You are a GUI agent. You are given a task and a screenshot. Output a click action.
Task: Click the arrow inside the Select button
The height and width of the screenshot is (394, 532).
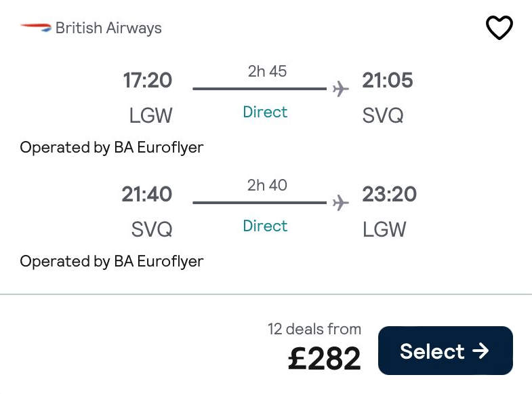[x=480, y=351]
